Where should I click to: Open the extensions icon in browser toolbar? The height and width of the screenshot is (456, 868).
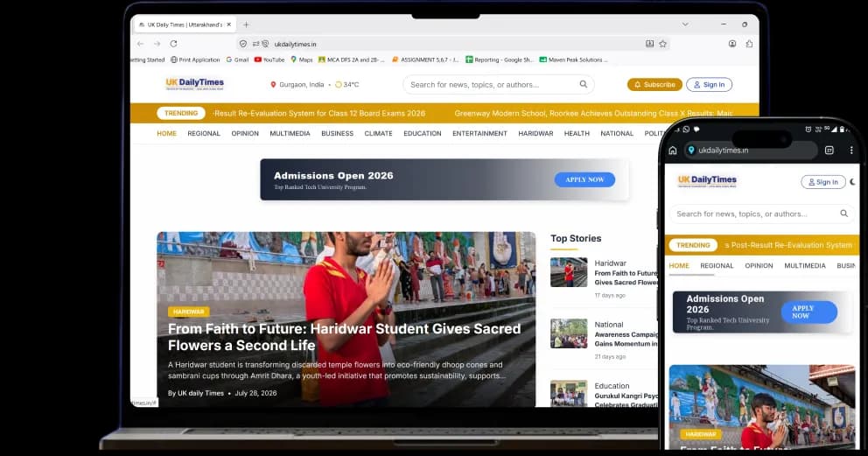(x=749, y=44)
